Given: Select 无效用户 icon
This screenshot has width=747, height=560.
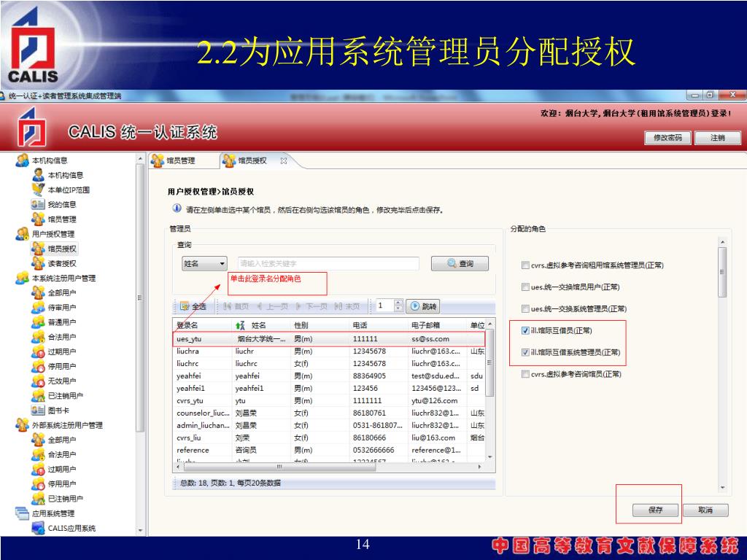Looking at the screenshot, I should coord(38,381).
